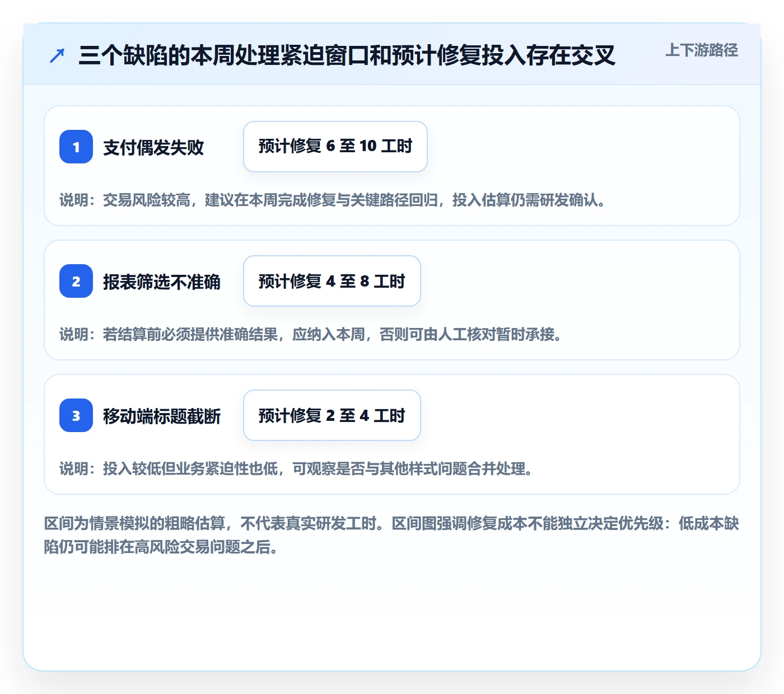Click the 预计修复 6 至 10 工时 pill

pyautogui.click(x=335, y=147)
